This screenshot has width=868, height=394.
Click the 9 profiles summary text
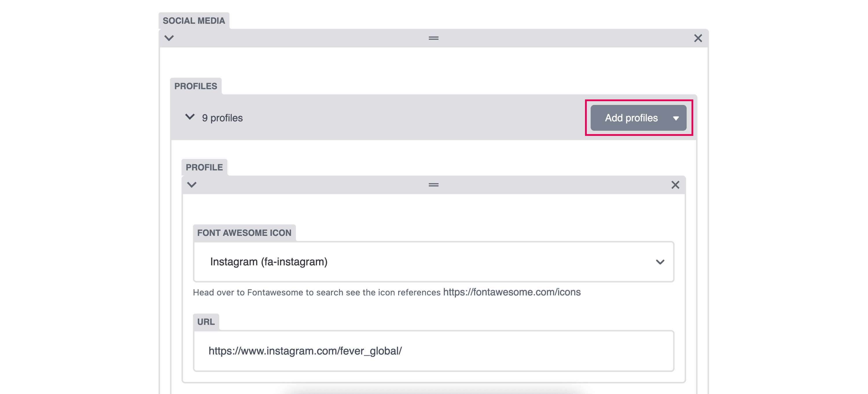click(222, 118)
